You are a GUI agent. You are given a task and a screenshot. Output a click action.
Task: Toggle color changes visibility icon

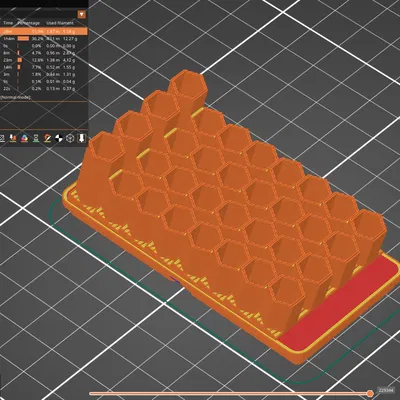[24, 138]
